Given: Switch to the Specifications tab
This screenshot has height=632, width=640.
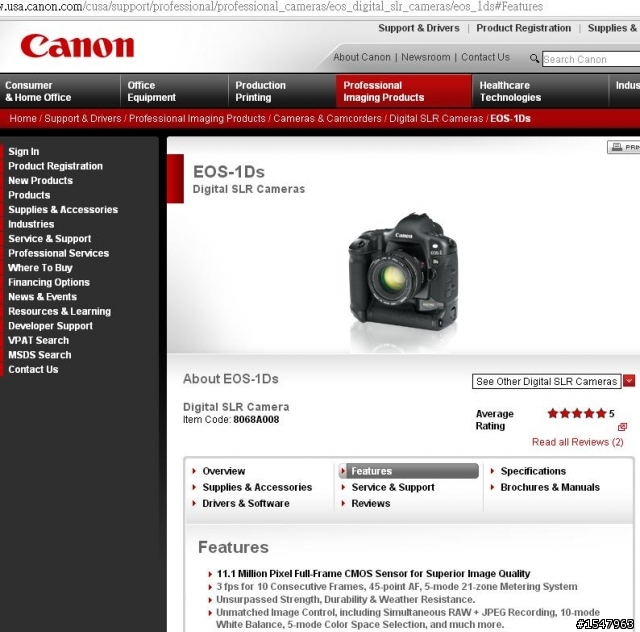Looking at the screenshot, I should 533,471.
